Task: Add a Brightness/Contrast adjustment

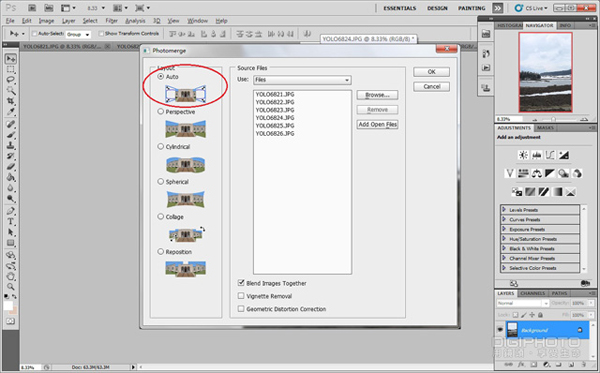Action: point(523,155)
